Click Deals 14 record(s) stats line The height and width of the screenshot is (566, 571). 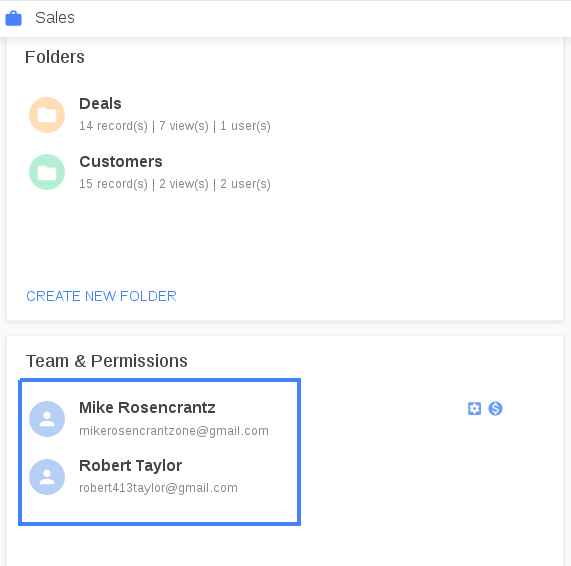175,126
